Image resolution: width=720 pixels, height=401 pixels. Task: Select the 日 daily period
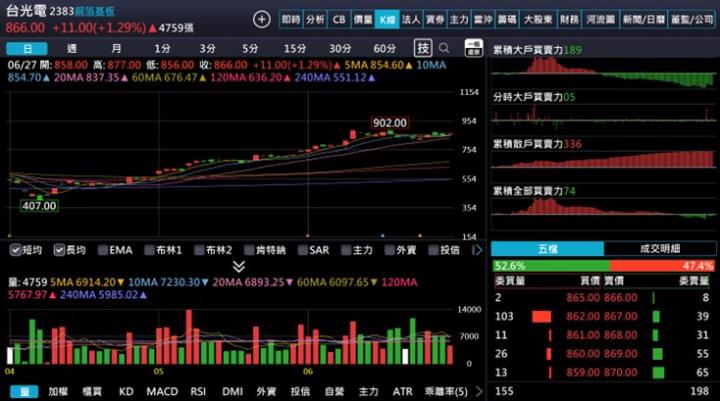coord(27,48)
